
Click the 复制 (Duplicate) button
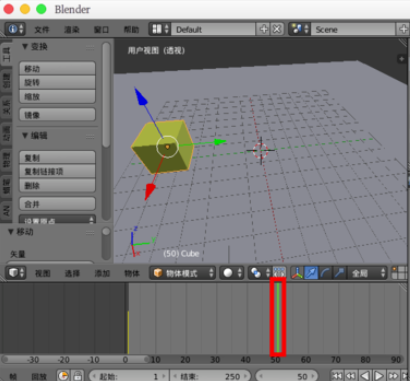[x=57, y=157]
